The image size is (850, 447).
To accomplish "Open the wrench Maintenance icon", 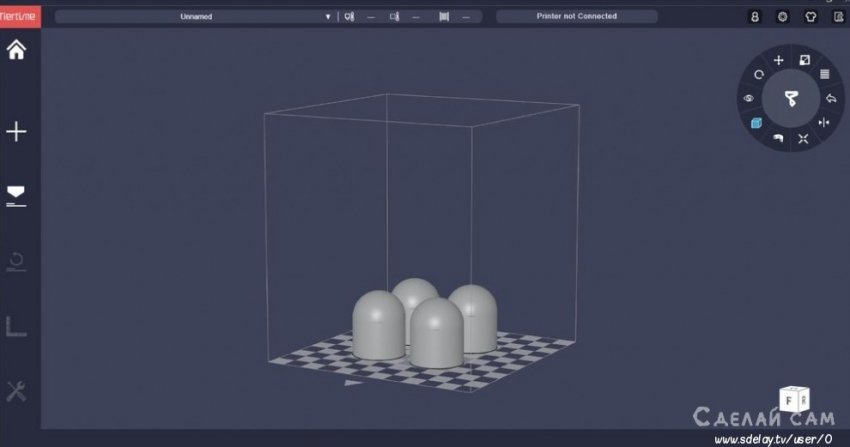I will click(17, 391).
